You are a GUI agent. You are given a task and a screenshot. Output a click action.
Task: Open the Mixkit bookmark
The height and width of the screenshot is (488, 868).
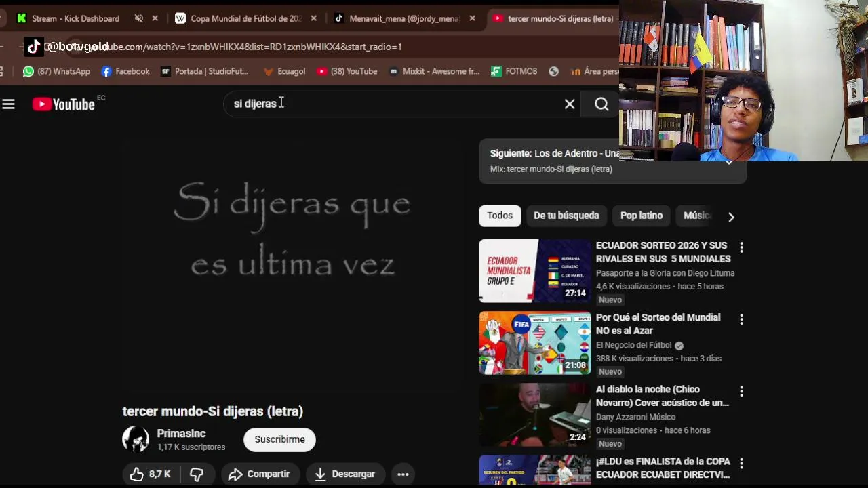coord(434,71)
